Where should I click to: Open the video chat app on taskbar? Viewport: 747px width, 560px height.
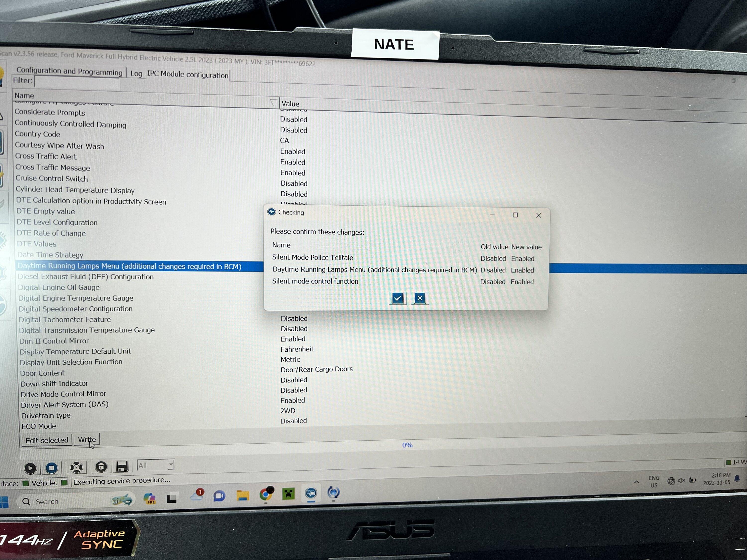(220, 496)
